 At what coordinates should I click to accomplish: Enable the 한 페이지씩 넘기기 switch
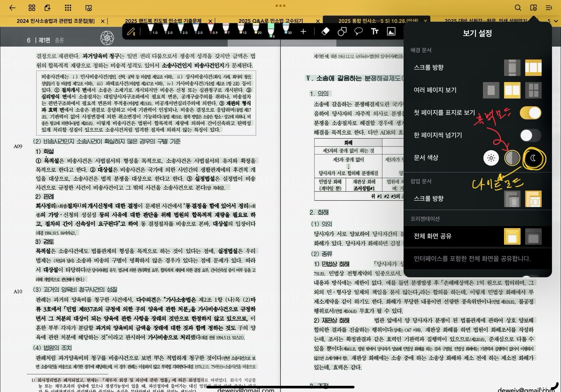530,135
